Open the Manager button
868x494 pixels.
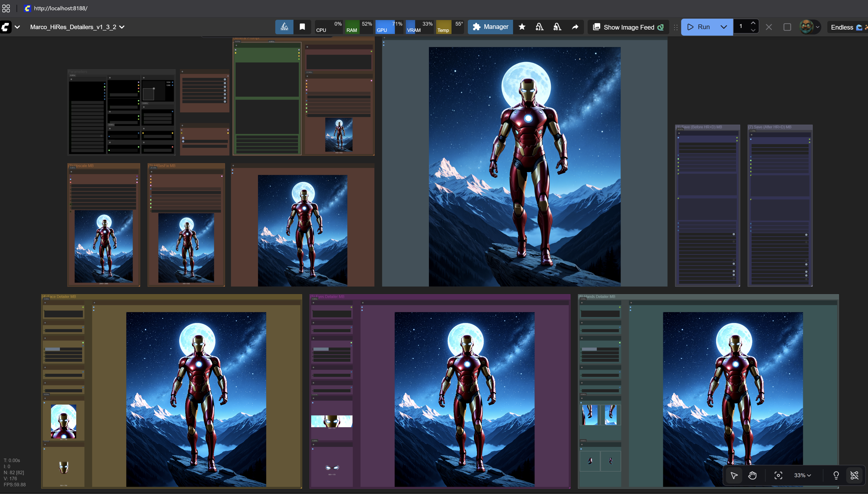490,27
